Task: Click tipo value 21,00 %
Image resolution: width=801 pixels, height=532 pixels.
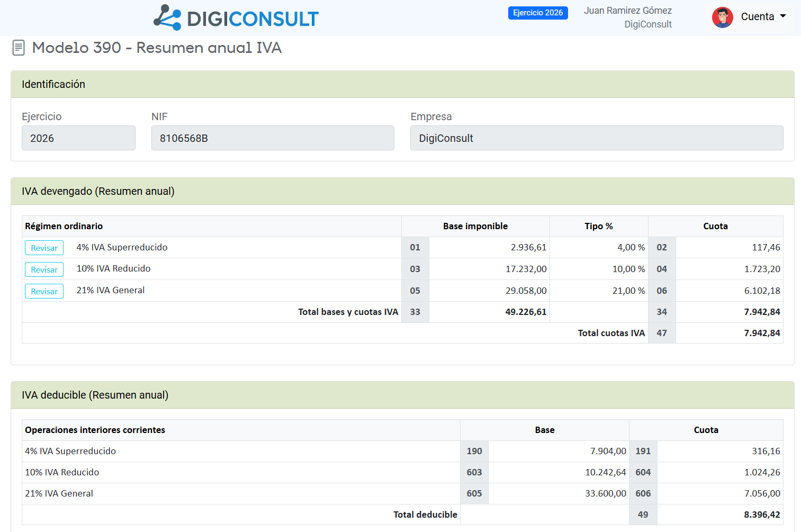Action: 628,291
